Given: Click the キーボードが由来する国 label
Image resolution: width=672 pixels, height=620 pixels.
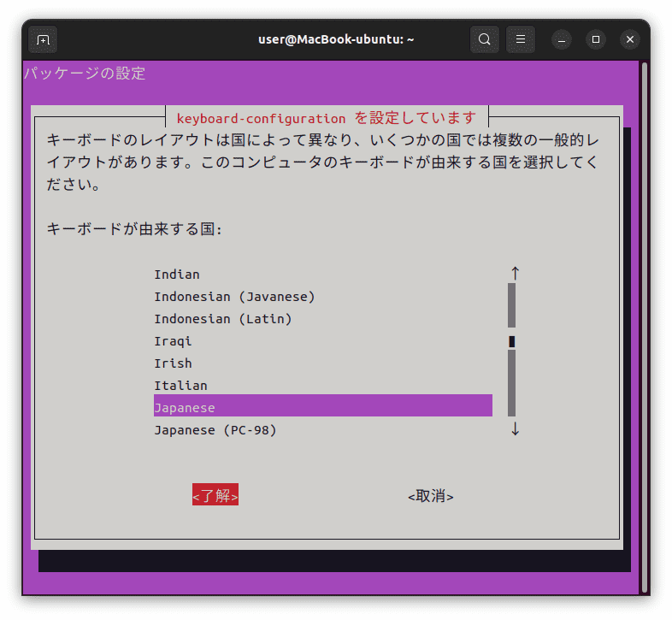Looking at the screenshot, I should pyautogui.click(x=134, y=229).
